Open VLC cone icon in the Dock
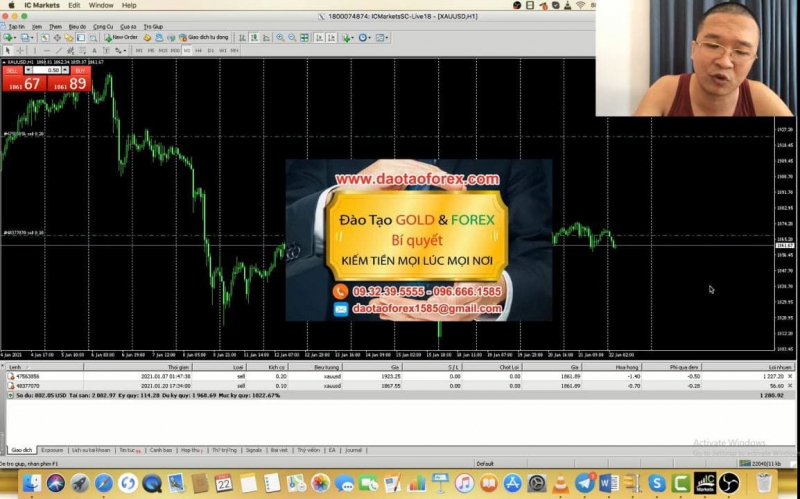The height and width of the screenshot is (499, 800). pyautogui.click(x=560, y=483)
